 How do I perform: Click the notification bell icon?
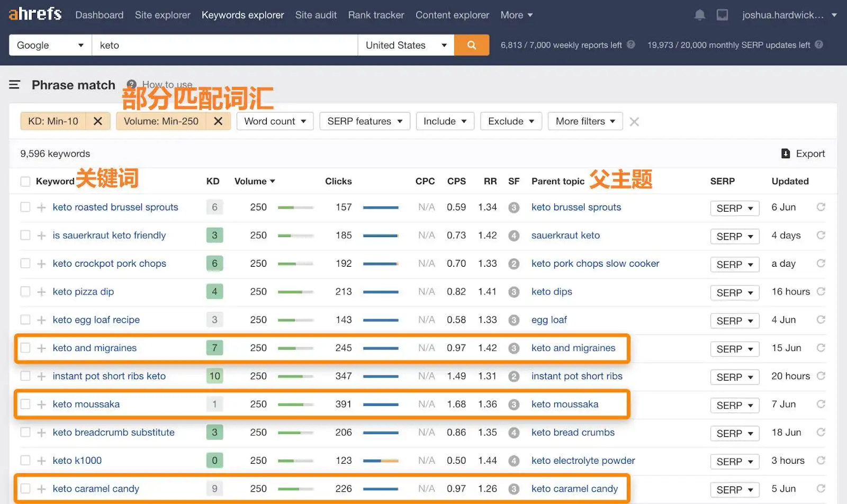coord(699,15)
